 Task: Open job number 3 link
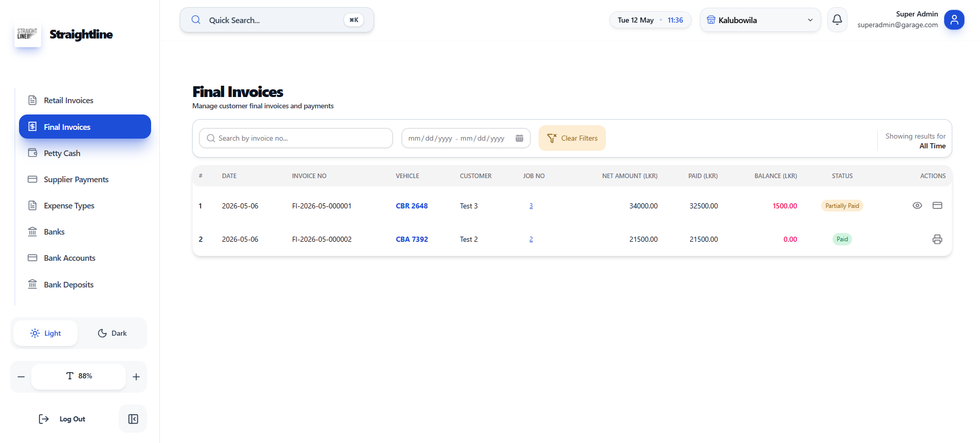coord(531,206)
